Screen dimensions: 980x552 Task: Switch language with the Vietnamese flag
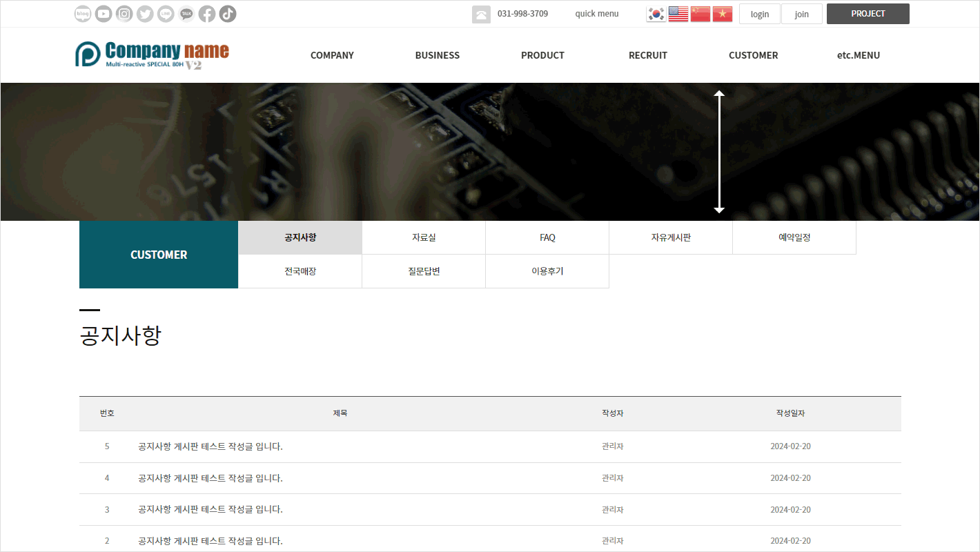[723, 14]
